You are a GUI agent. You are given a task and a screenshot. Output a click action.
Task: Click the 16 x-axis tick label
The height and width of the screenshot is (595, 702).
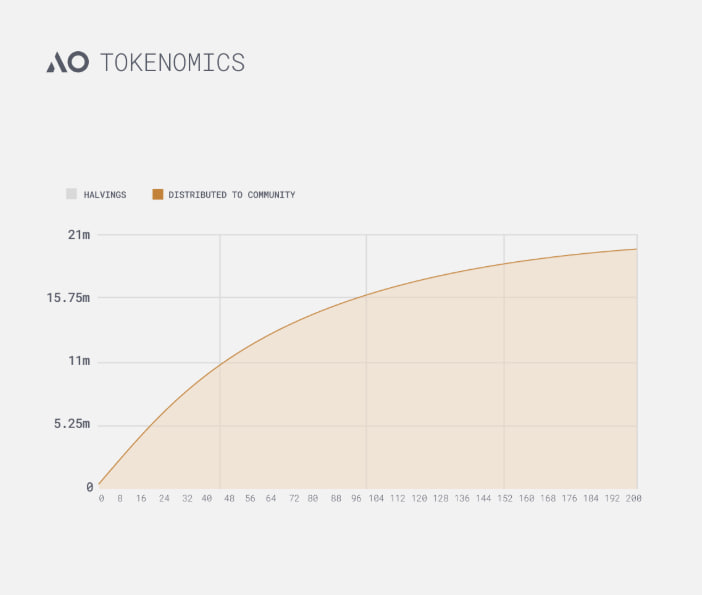point(143,498)
